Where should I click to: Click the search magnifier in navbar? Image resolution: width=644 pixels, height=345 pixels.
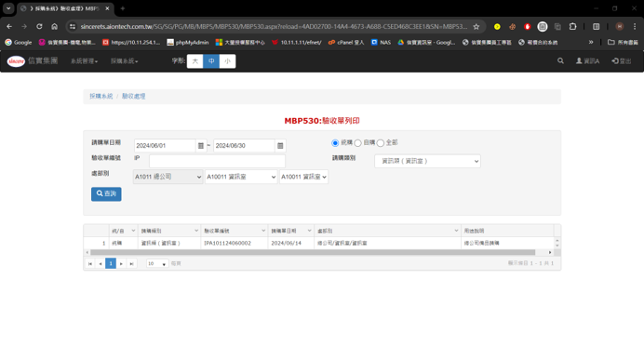(x=560, y=60)
